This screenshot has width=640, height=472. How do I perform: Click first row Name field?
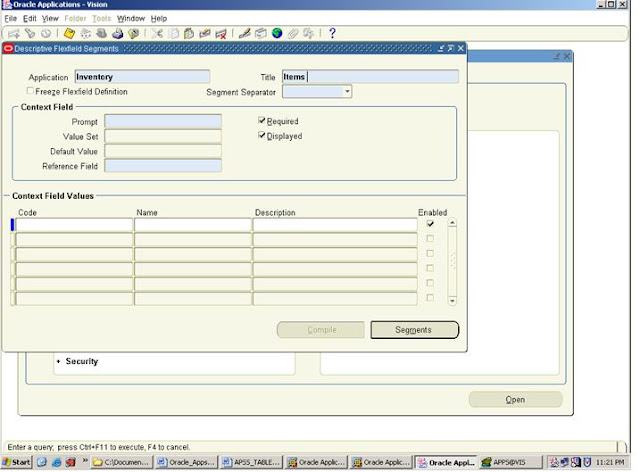193,225
